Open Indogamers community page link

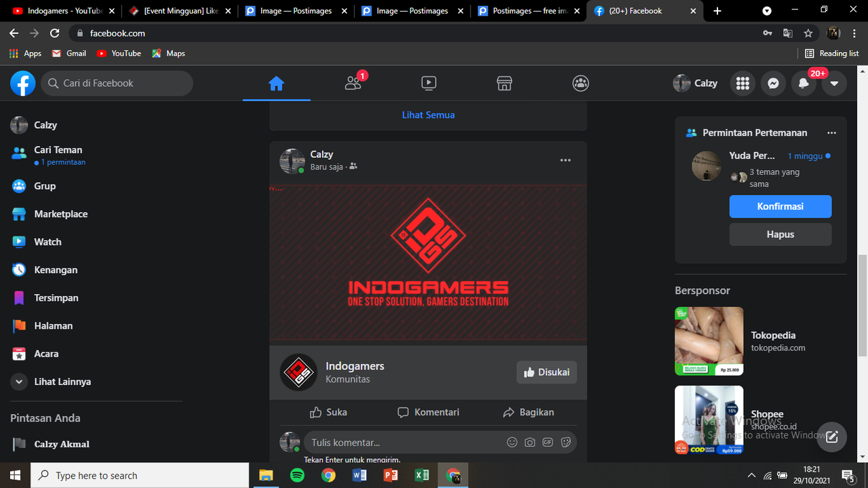(355, 366)
